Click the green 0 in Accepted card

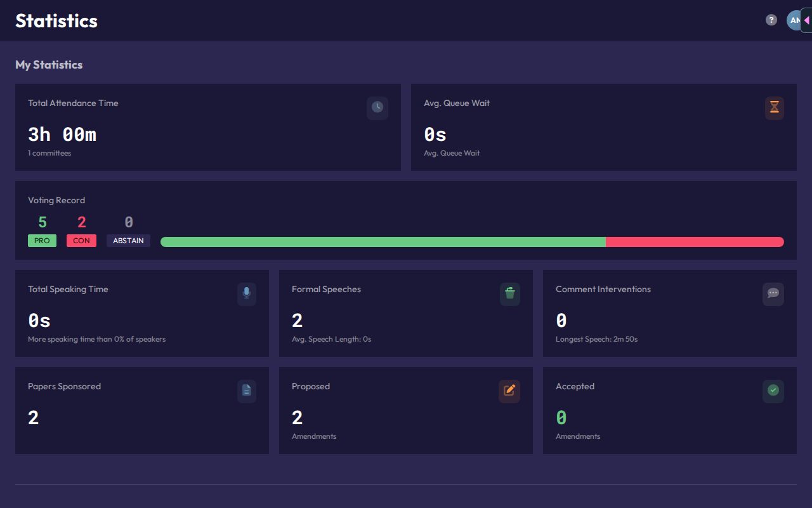click(x=561, y=418)
